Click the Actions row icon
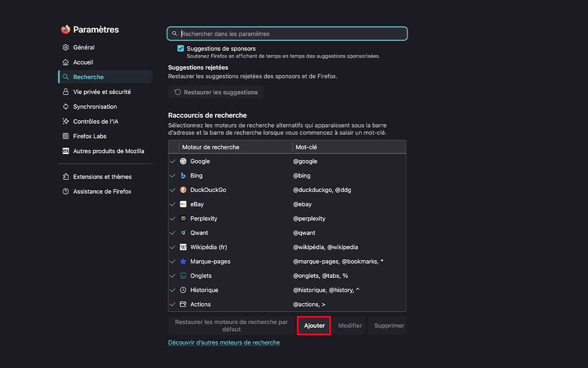The width and height of the screenshot is (588, 368). [183, 304]
